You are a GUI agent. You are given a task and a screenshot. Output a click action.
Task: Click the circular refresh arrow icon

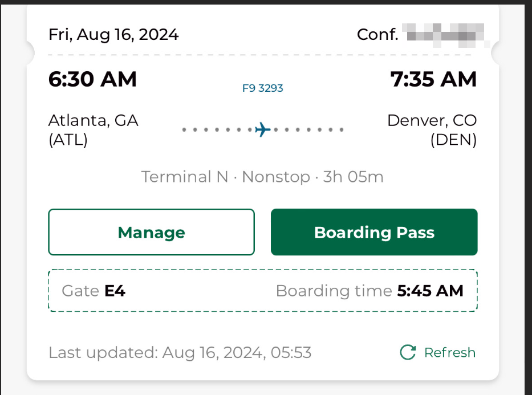pos(408,352)
